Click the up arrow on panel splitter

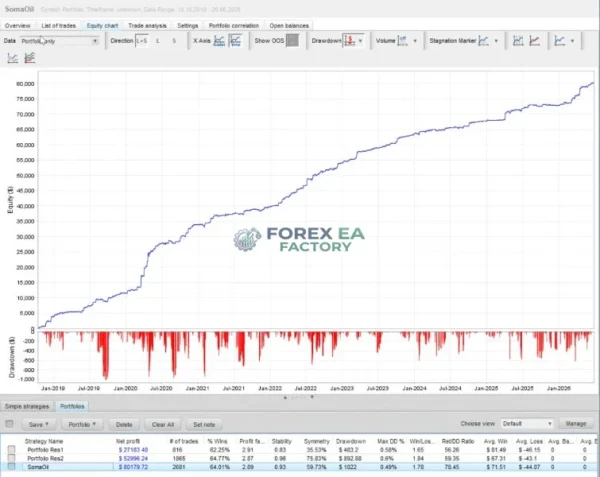(285, 397)
